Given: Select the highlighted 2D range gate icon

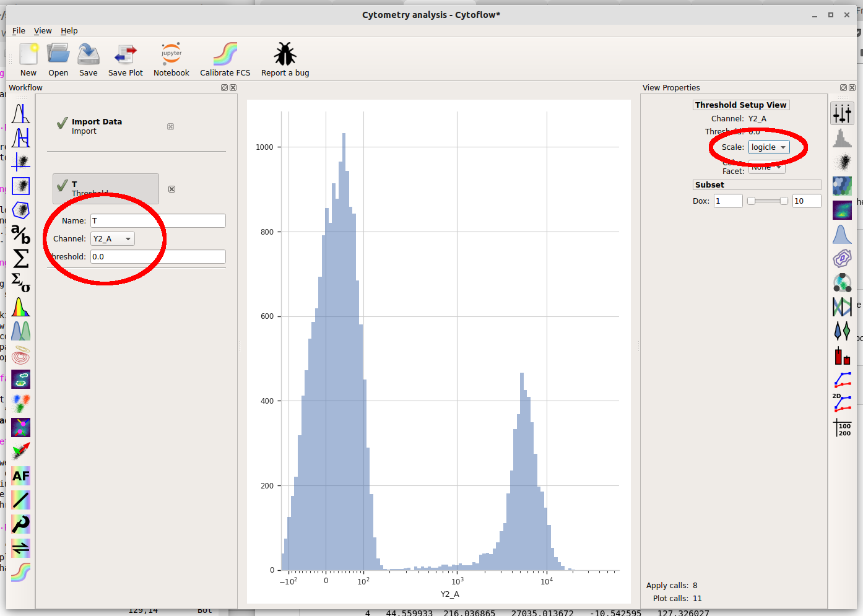Looking at the screenshot, I should (20, 186).
